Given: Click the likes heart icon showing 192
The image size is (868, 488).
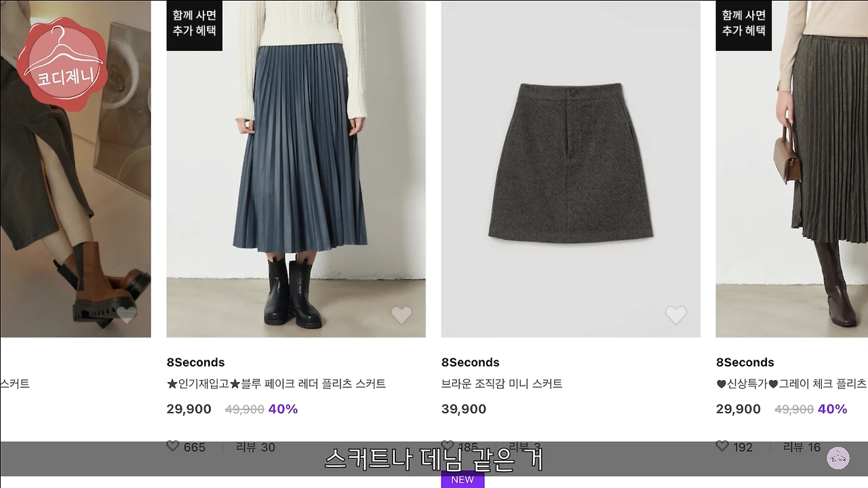Looking at the screenshot, I should [x=722, y=446].
